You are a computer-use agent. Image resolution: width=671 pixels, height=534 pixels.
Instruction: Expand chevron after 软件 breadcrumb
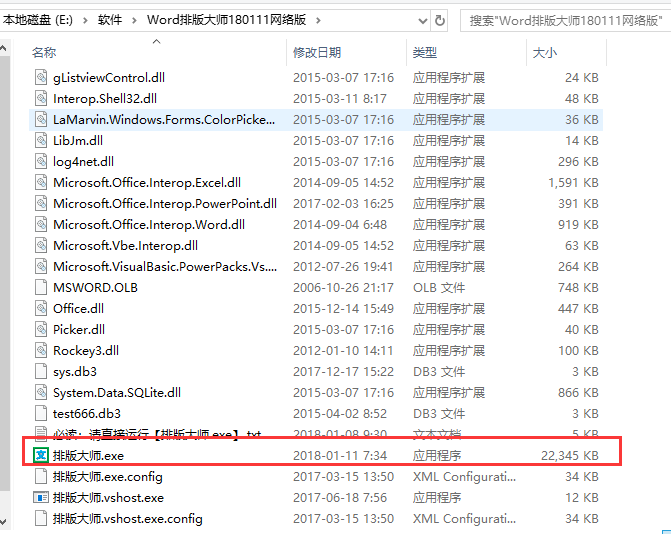[x=134, y=20]
